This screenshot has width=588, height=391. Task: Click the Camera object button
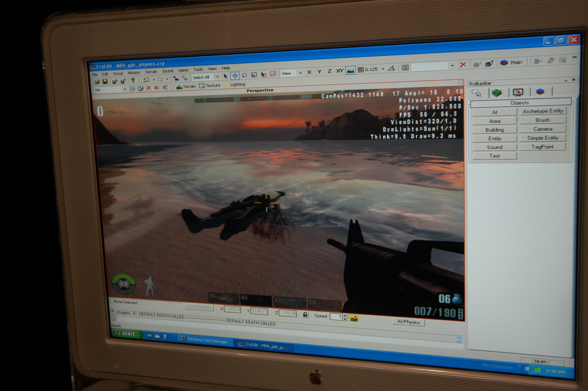[x=543, y=129]
